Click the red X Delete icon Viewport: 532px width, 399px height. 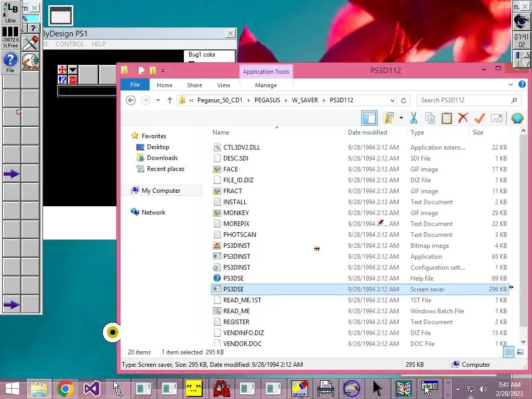[463, 118]
